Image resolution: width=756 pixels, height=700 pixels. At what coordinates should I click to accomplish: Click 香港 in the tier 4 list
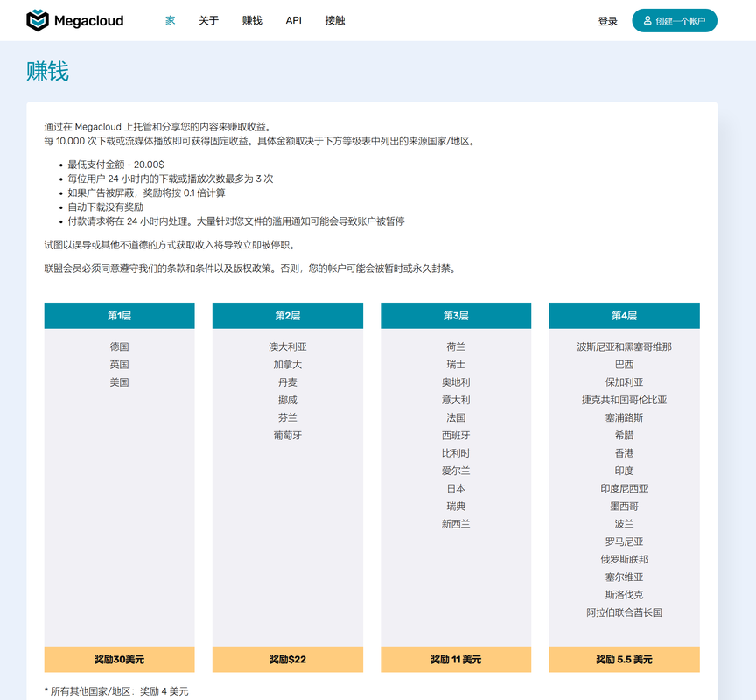tap(625, 453)
